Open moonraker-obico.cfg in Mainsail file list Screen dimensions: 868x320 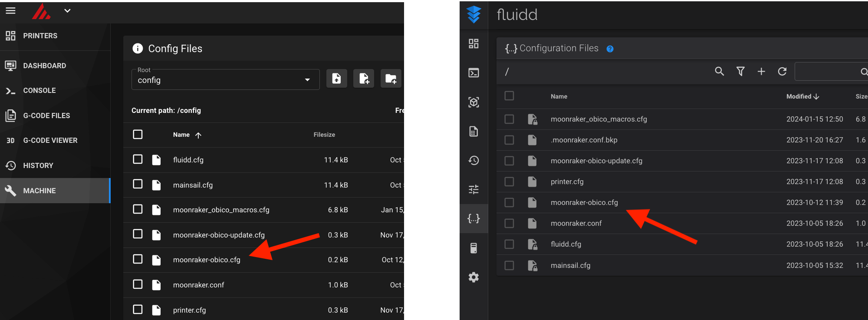click(x=207, y=260)
